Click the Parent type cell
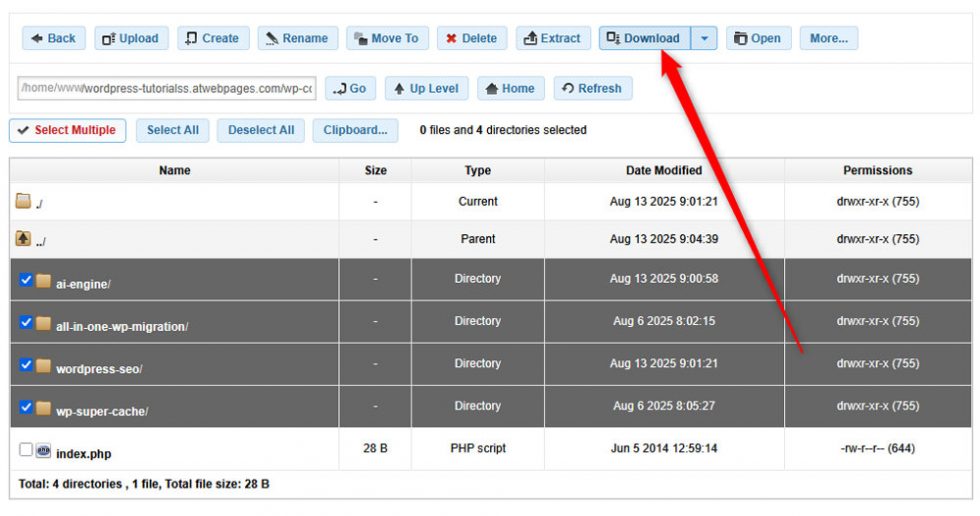Viewport: 980px width, 516px height. (478, 239)
